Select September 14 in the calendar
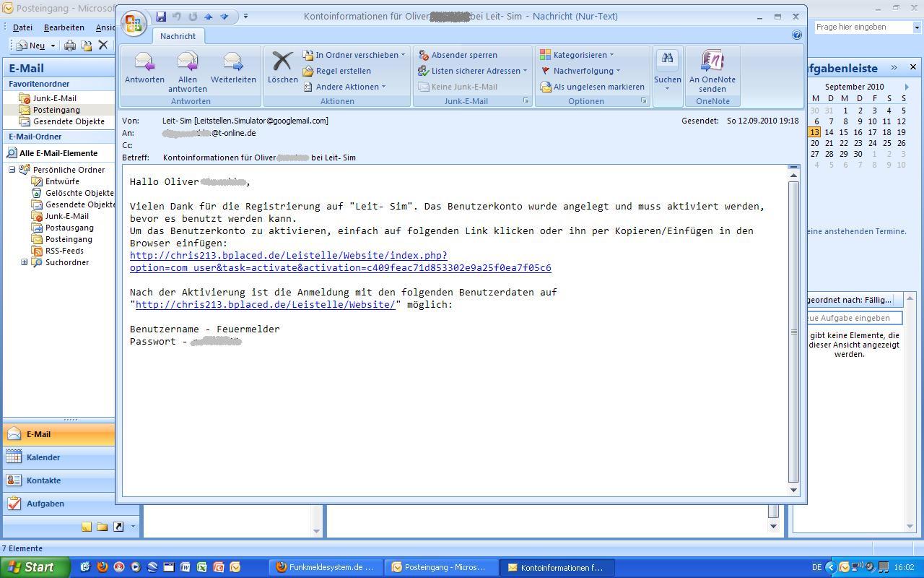 [x=829, y=132]
